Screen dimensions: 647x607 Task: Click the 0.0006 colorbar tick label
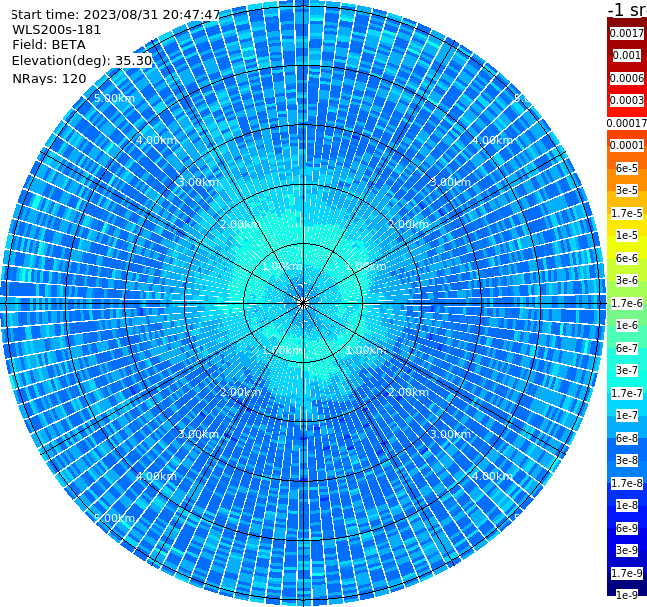tap(627, 78)
